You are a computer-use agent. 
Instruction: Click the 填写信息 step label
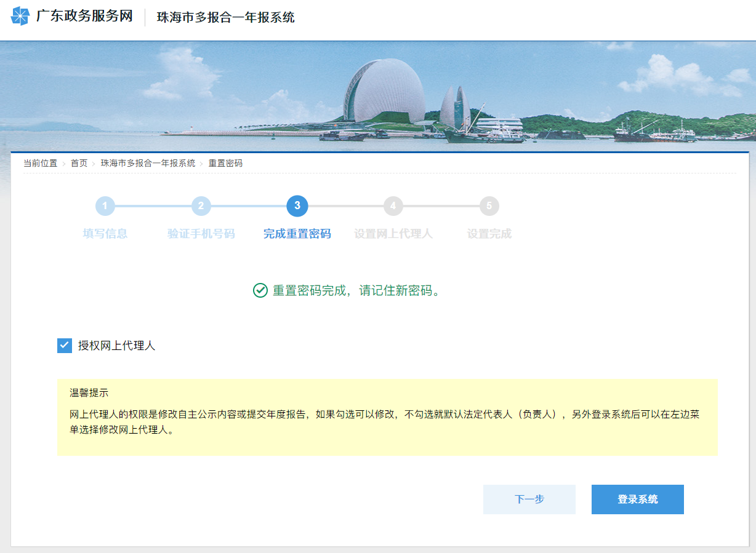click(105, 234)
